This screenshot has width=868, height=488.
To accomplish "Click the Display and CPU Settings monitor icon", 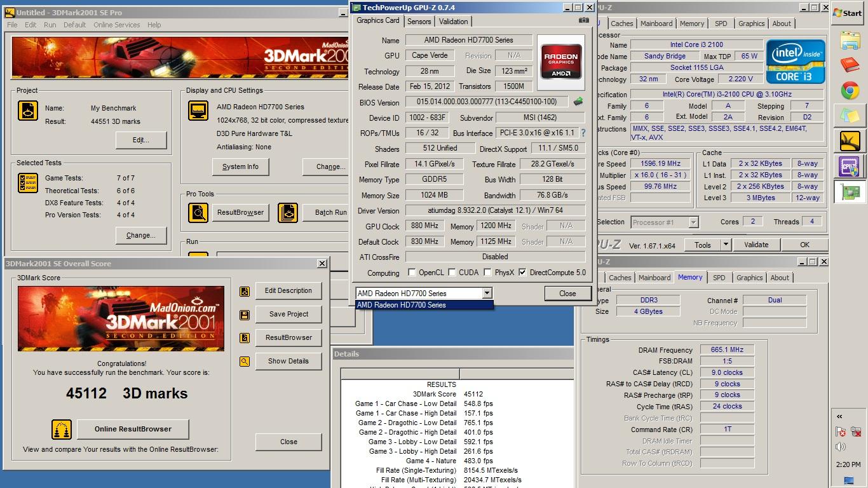I will pyautogui.click(x=198, y=110).
